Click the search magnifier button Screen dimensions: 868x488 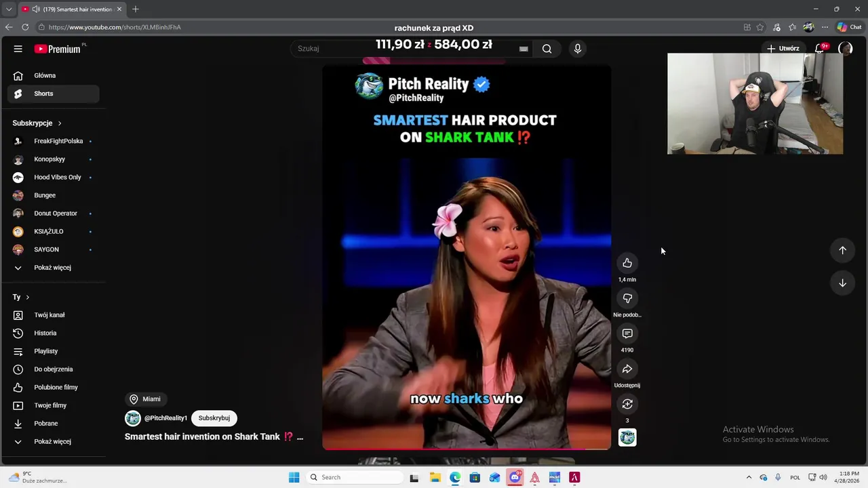pos(547,49)
